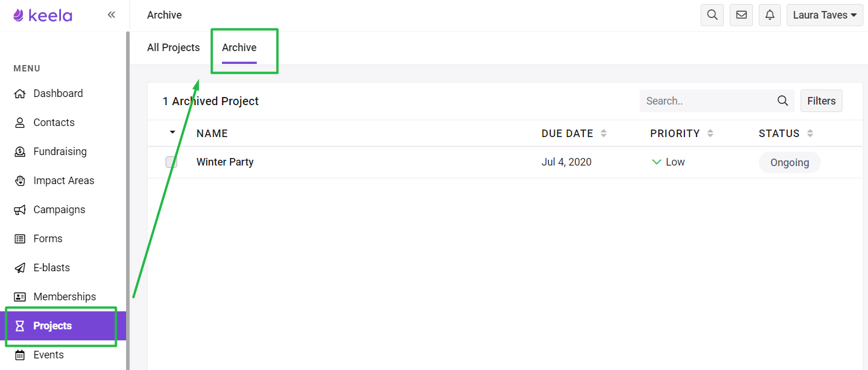Switch to the All Projects tab

(173, 48)
